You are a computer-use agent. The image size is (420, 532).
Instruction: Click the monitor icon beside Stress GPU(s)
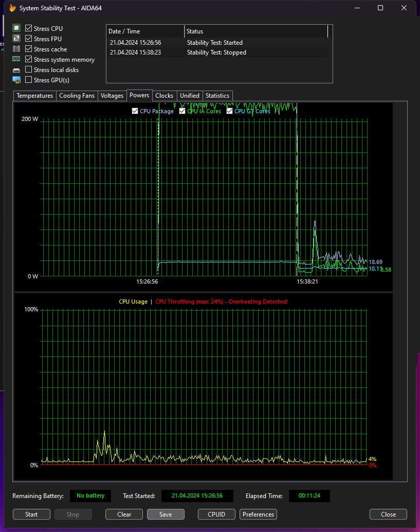tap(16, 80)
